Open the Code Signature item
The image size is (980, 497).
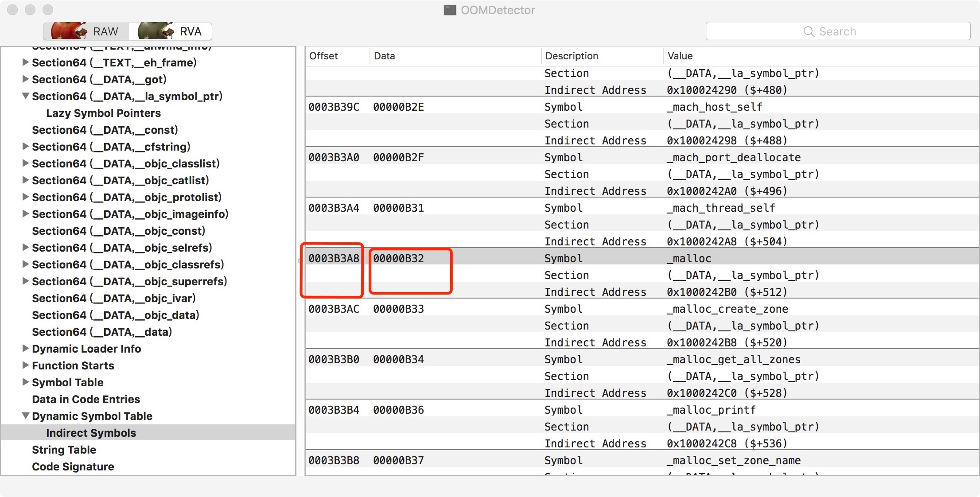pos(73,466)
